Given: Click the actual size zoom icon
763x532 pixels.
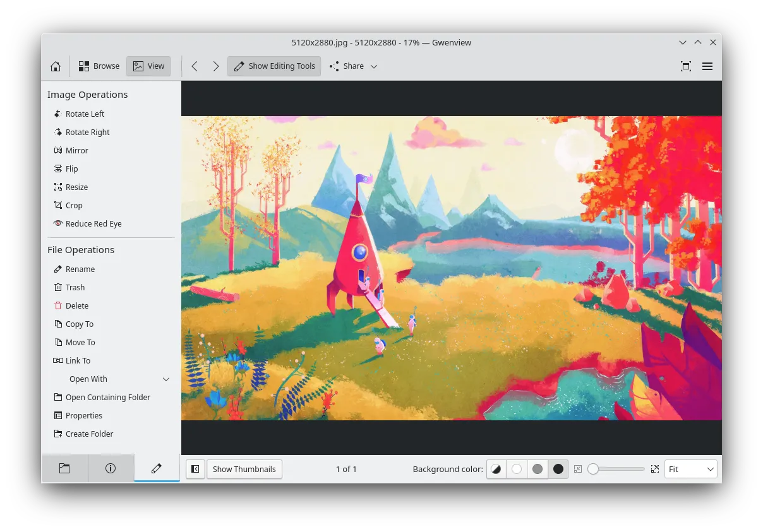Looking at the screenshot, I should click(655, 469).
